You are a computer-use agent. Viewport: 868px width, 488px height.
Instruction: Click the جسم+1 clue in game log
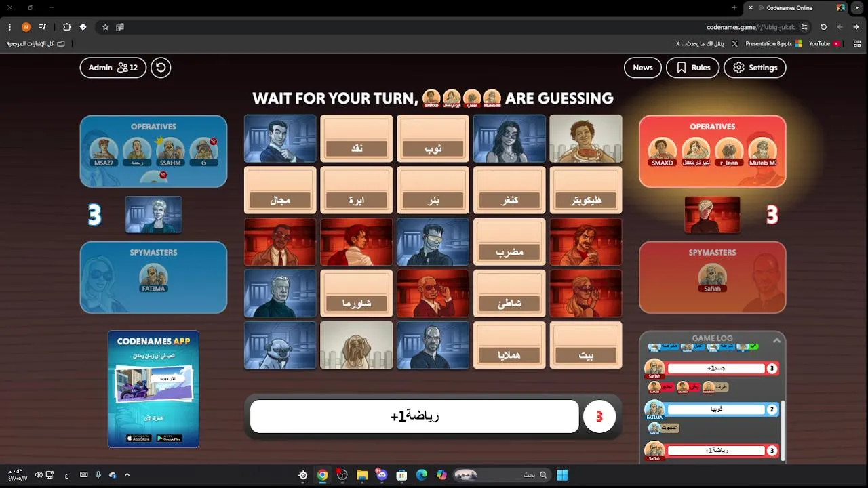[x=717, y=369]
